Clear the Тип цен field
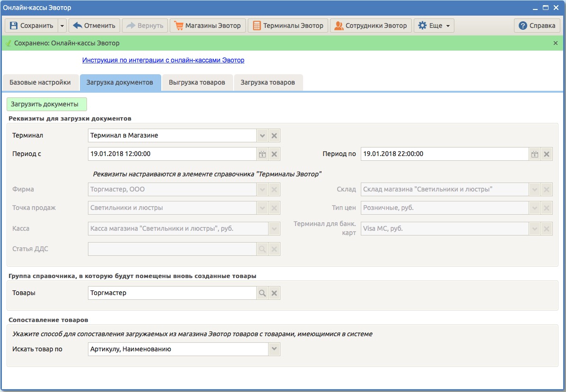The width and height of the screenshot is (566, 392). 547,208
